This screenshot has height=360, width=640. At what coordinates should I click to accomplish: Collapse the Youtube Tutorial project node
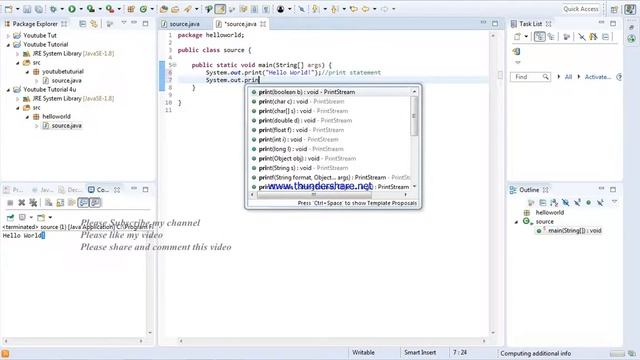(x=8, y=44)
